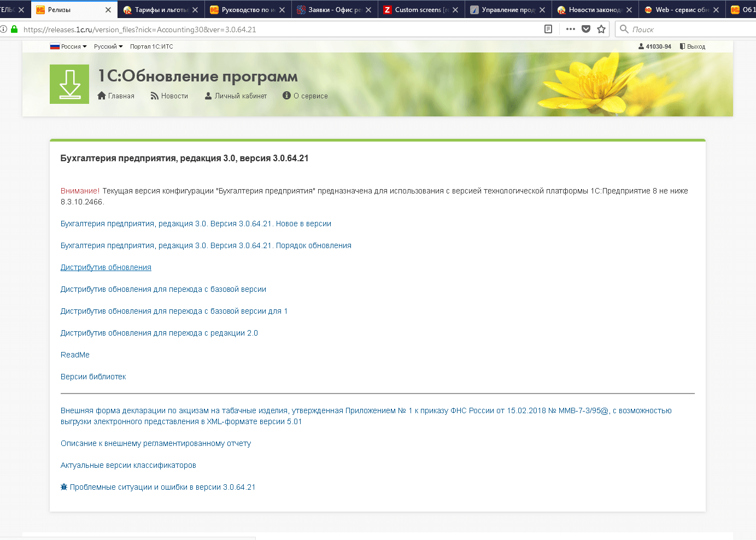The height and width of the screenshot is (540, 756).
Task: Open Портал 1С:ИТС link
Action: 151,46
